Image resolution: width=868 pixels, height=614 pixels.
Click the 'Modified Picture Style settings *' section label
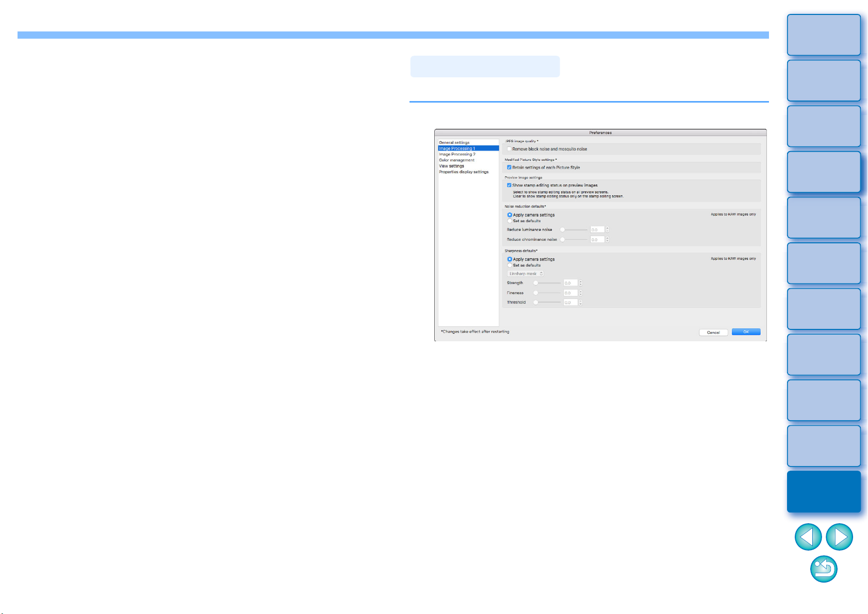pos(531,160)
